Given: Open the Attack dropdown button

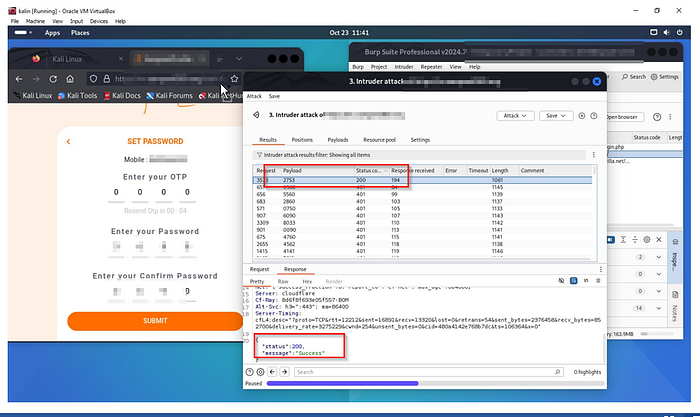Looking at the screenshot, I should [x=515, y=116].
